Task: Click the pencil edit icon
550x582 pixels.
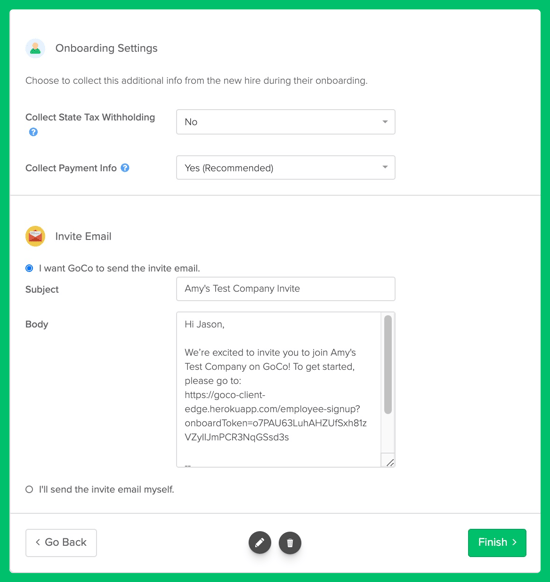Action: (260, 543)
